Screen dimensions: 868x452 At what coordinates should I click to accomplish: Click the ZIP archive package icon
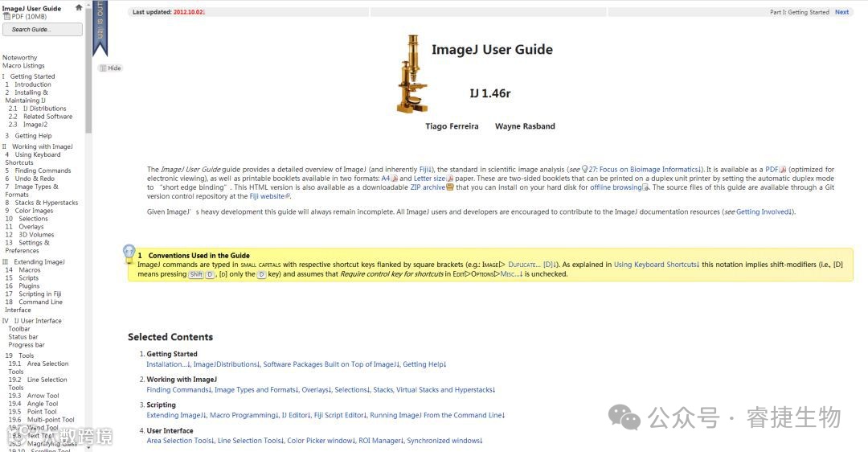(449, 187)
